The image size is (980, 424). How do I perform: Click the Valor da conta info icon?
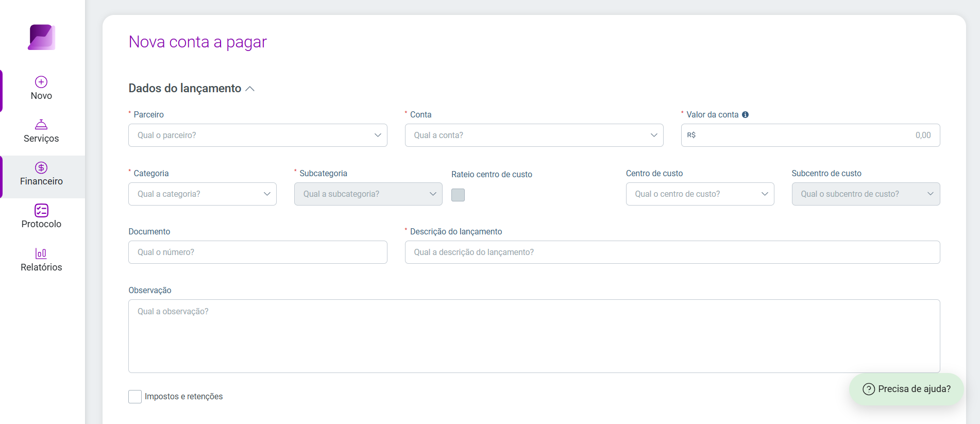point(745,114)
